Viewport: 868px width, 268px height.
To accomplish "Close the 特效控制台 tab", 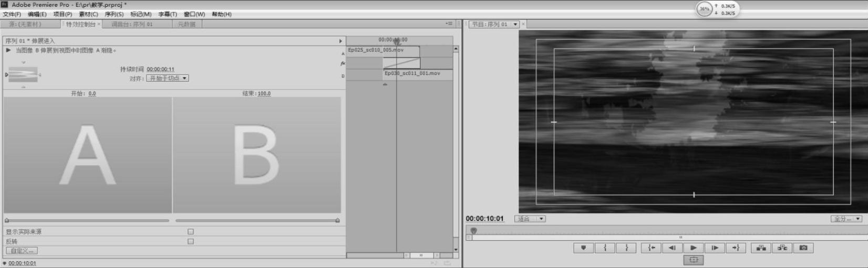I will click(99, 24).
